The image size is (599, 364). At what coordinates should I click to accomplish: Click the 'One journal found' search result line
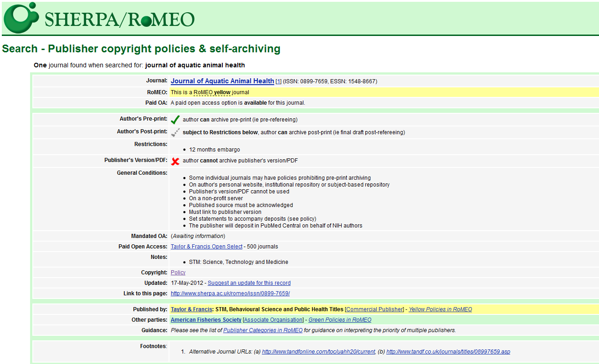(139, 65)
